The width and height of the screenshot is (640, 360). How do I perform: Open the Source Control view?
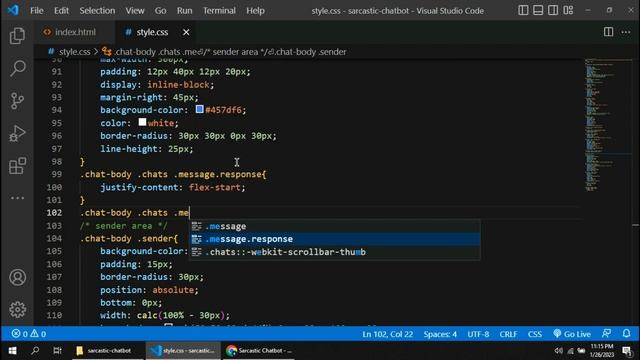(x=17, y=101)
